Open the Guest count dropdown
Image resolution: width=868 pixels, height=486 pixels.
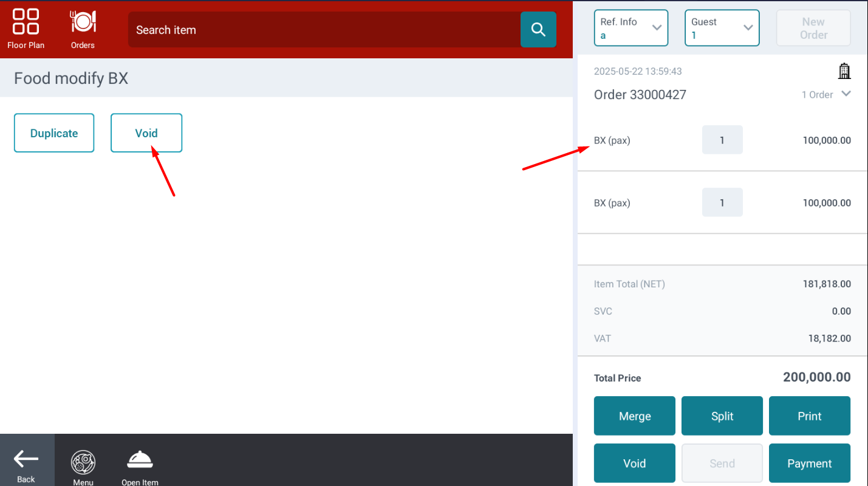722,28
